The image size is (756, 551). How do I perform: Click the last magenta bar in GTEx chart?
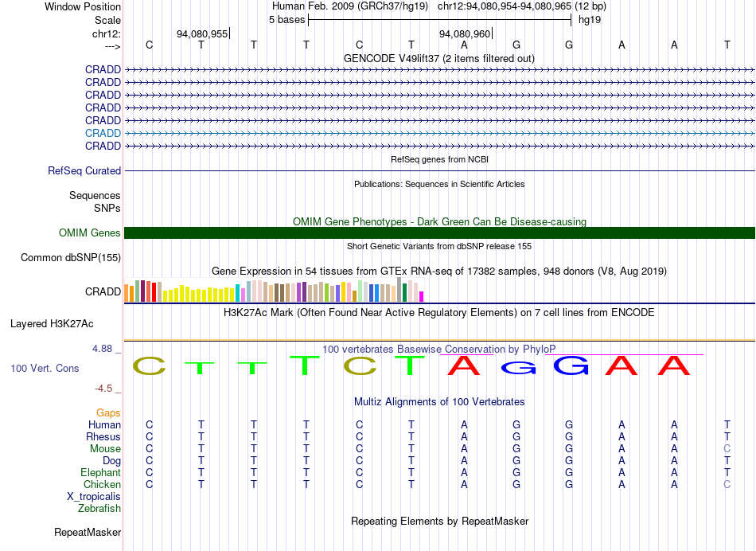click(422, 297)
